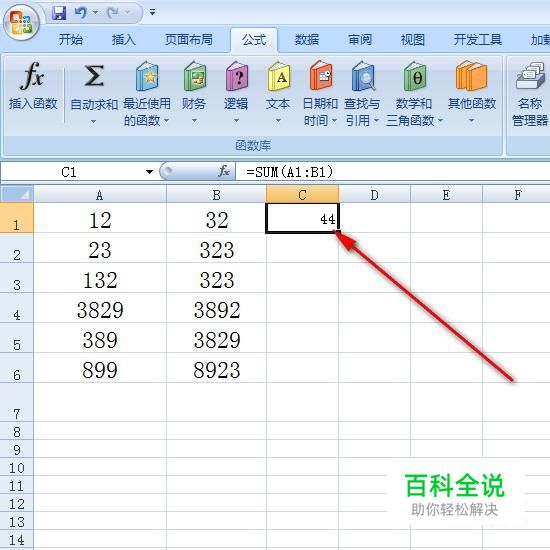
Task: Select cell A5 containing 389
Action: click(100, 338)
